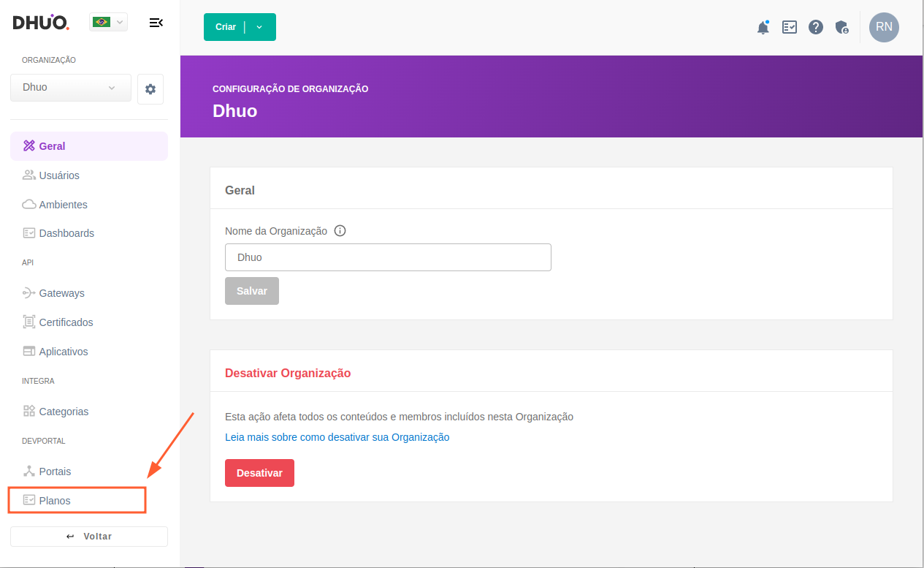Image resolution: width=924 pixels, height=568 pixels.
Task: Select Geral in sidebar
Action: click(89, 146)
